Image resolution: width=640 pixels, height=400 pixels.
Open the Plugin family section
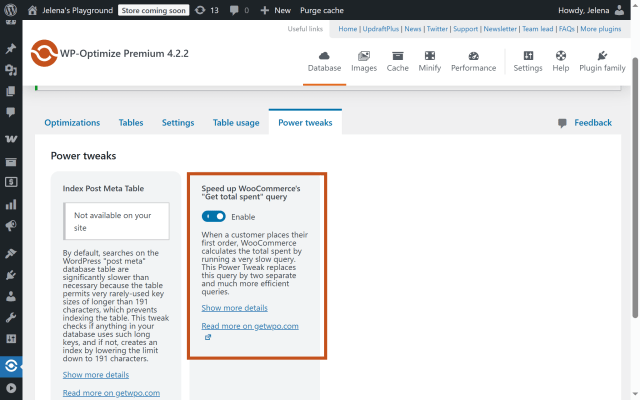tap(602, 62)
